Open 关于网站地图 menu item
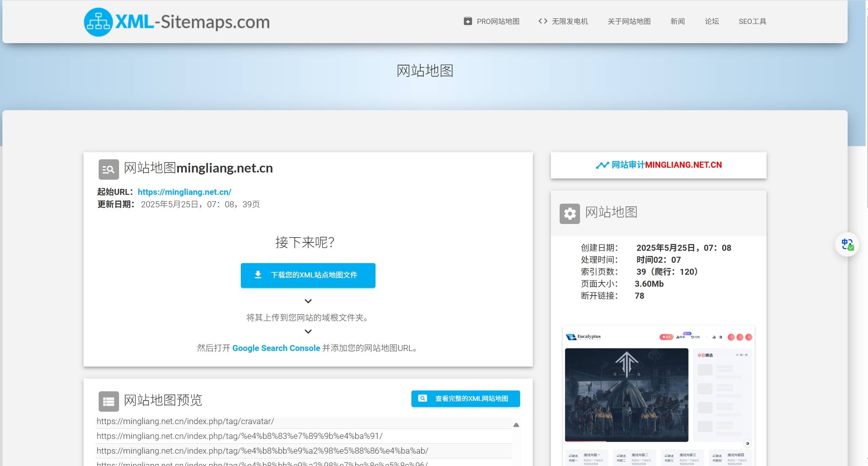 coord(629,22)
